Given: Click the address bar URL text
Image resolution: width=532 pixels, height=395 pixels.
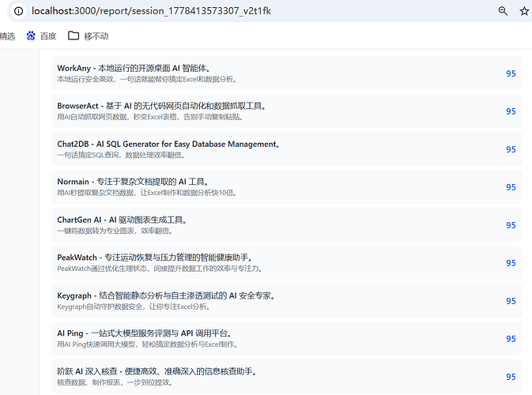Looking at the screenshot, I should pos(151,11).
